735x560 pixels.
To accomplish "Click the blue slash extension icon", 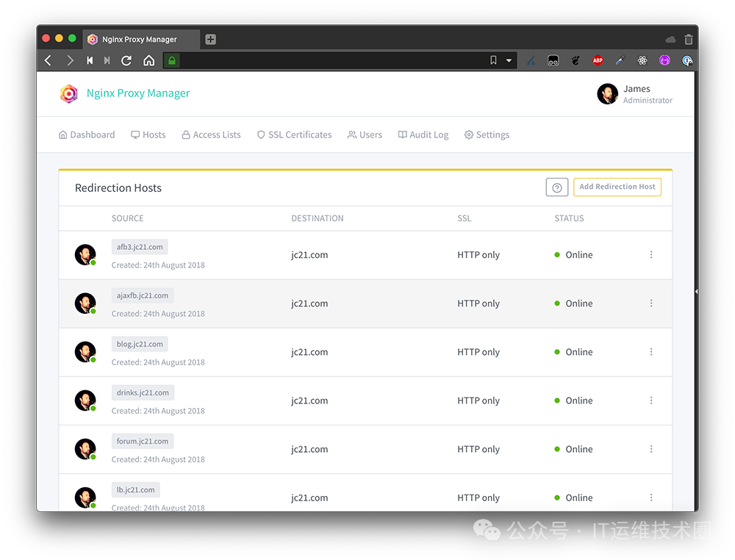I will point(531,60).
